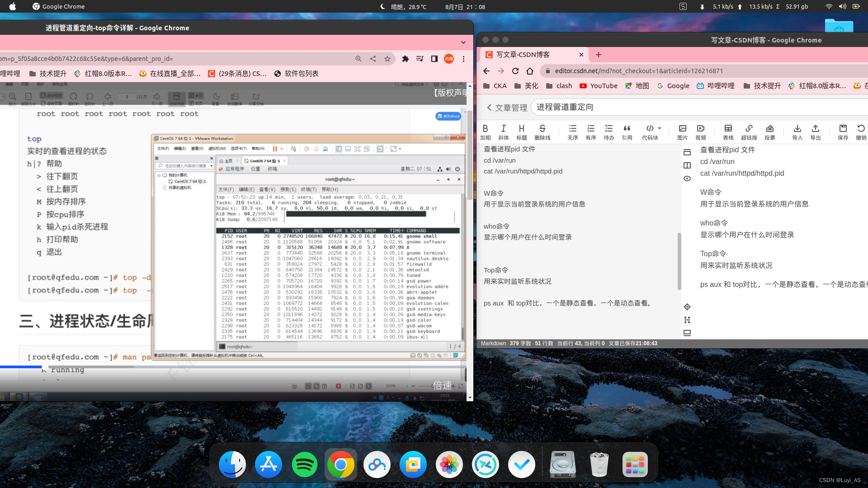Toggle the editor-only pane layout icon
The width and height of the screenshot is (868, 488).
point(687,152)
